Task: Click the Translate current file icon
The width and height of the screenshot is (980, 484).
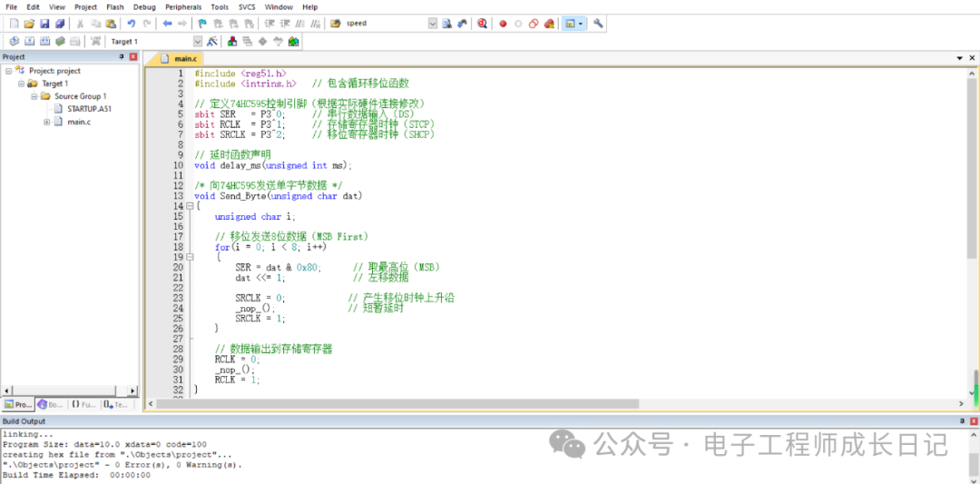Action: click(x=15, y=41)
